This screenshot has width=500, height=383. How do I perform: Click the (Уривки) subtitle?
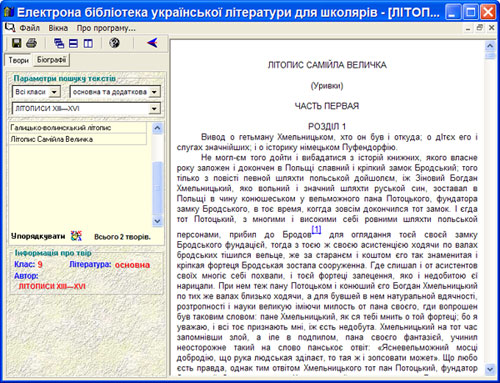coord(327,86)
